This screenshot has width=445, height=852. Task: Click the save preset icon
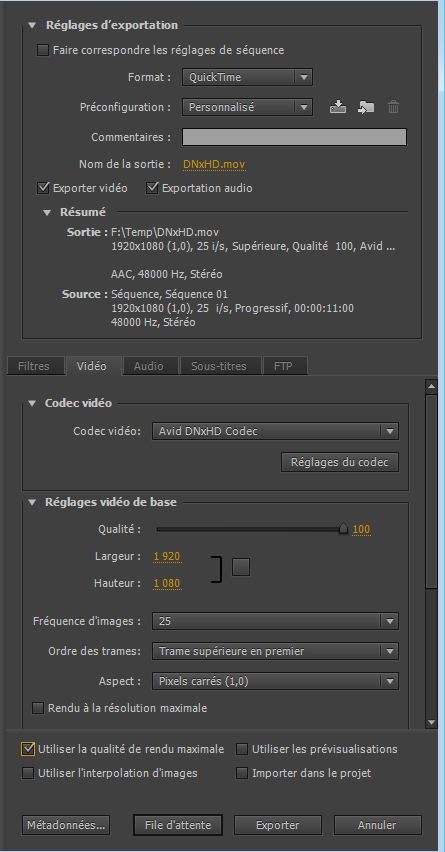click(x=338, y=107)
